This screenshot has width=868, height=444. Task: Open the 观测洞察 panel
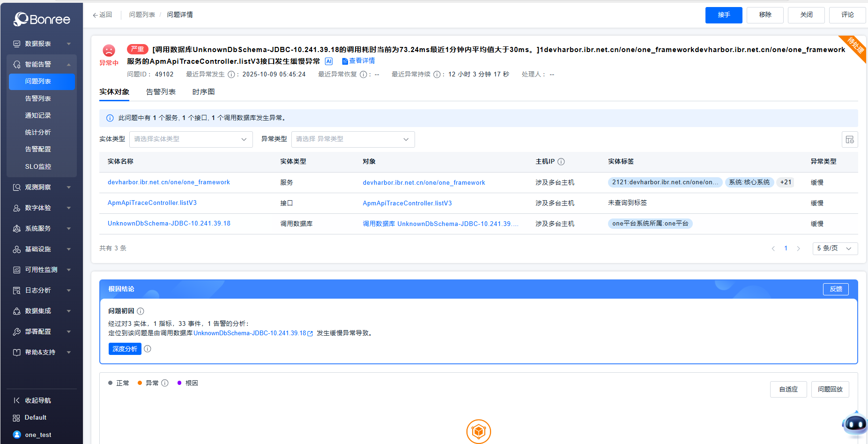click(39, 187)
